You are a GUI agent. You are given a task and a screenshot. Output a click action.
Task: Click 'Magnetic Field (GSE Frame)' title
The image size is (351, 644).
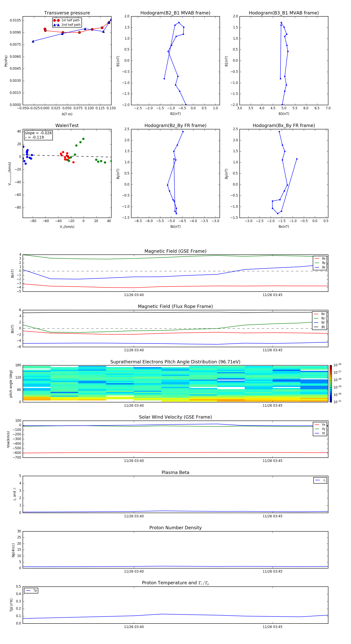[x=175, y=251]
